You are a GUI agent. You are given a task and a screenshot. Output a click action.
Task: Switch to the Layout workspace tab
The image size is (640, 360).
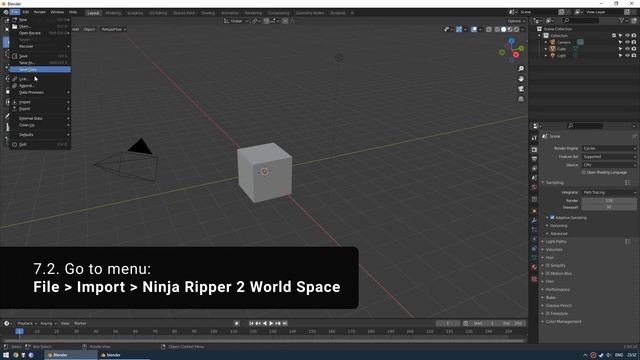(x=93, y=13)
